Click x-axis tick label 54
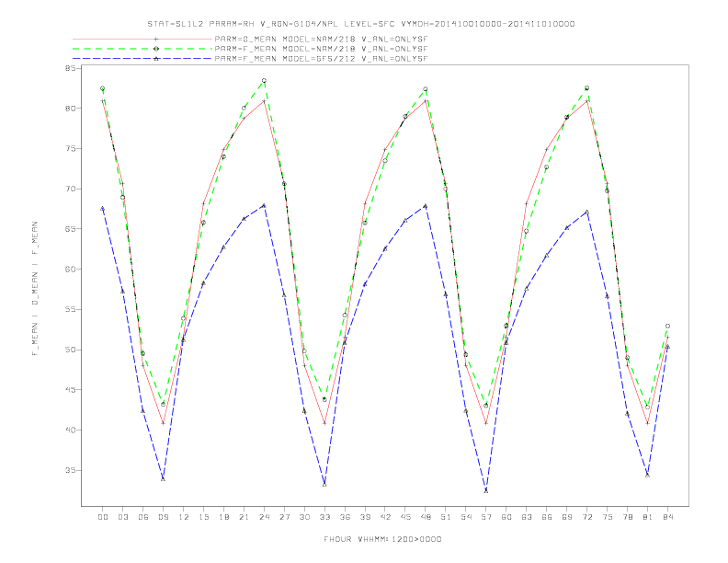This screenshot has width=728, height=563. coord(466,517)
